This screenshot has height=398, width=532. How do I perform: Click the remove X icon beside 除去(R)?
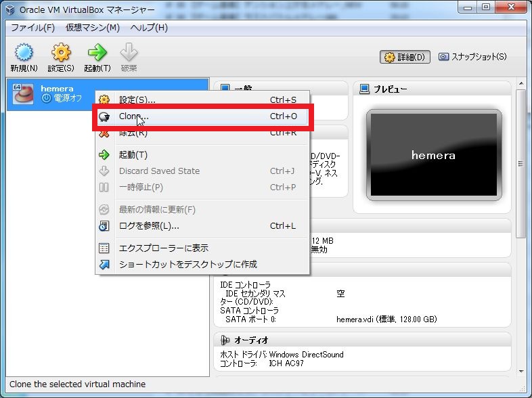coord(104,133)
